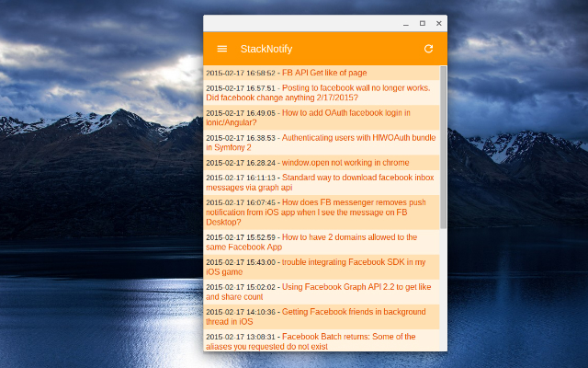Viewport: 588px width, 368px height.
Task: Click the timestamp 2015-02-17 16:58:52
Action: (x=241, y=74)
